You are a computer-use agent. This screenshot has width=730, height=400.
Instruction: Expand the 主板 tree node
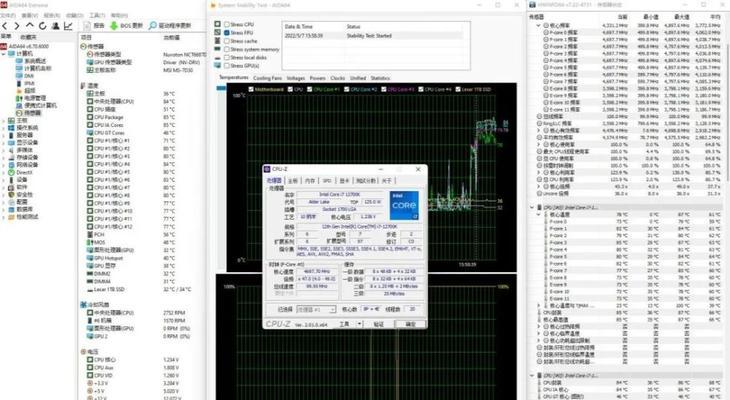pyautogui.click(x=4, y=121)
